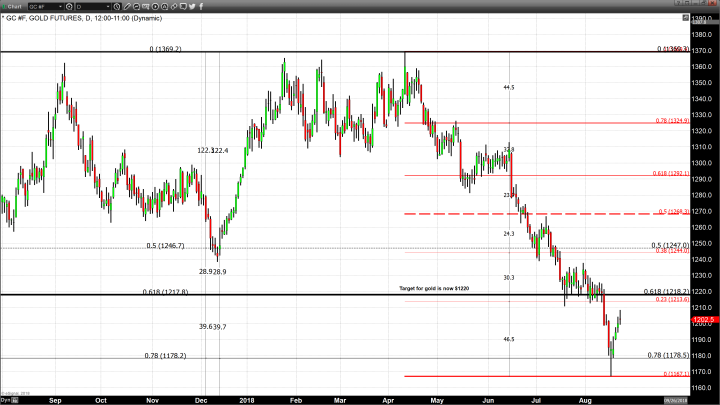
Task: Click the Chart window title label
Action: coord(15,7)
